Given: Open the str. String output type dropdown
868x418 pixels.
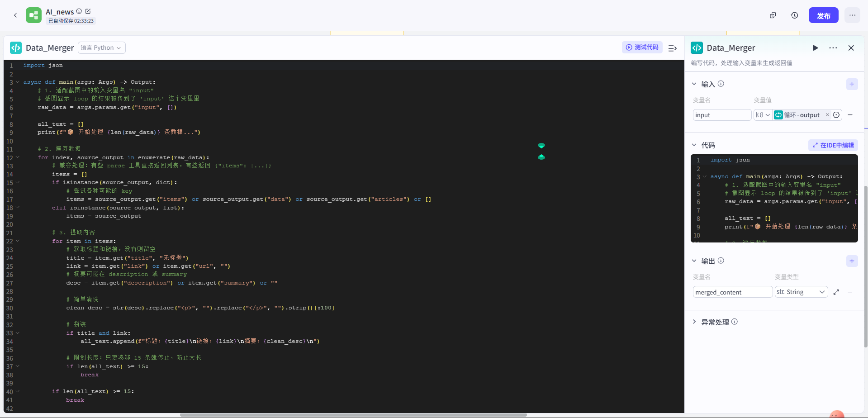Looking at the screenshot, I should 801,292.
